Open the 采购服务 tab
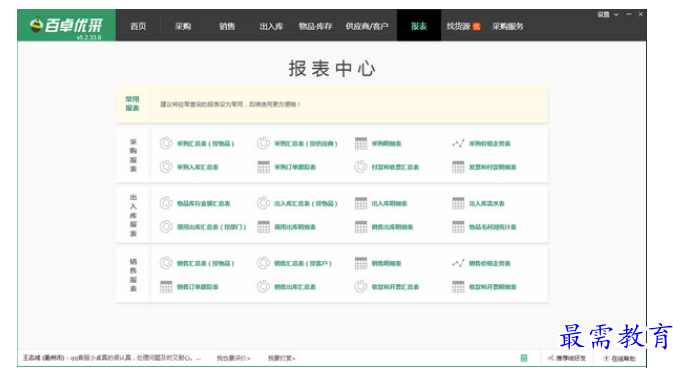The height and width of the screenshot is (368, 681). click(x=508, y=26)
